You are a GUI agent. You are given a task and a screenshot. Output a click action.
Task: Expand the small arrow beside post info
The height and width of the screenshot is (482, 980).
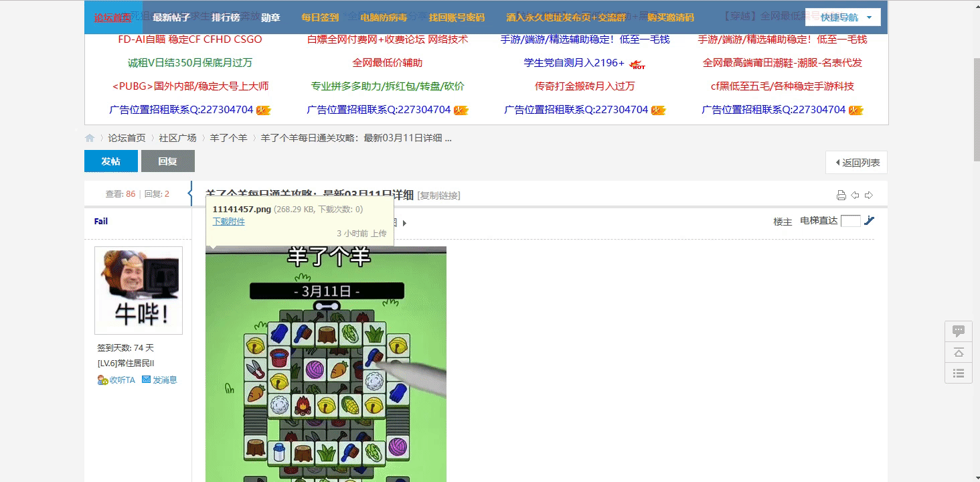(404, 223)
